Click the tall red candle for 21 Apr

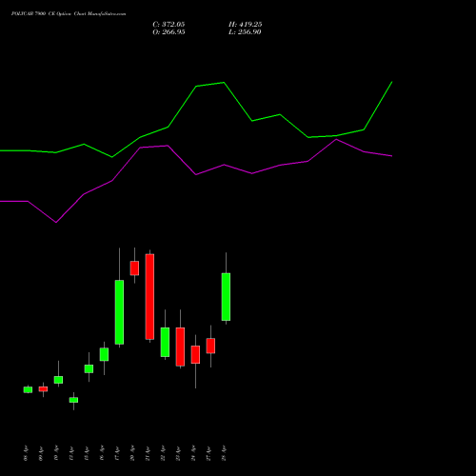(x=149, y=297)
